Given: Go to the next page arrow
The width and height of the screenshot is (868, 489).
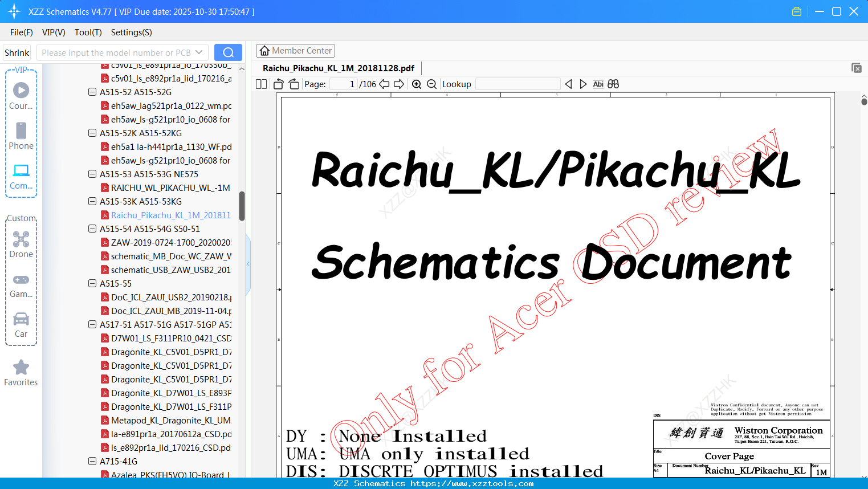Looking at the screenshot, I should pos(399,84).
